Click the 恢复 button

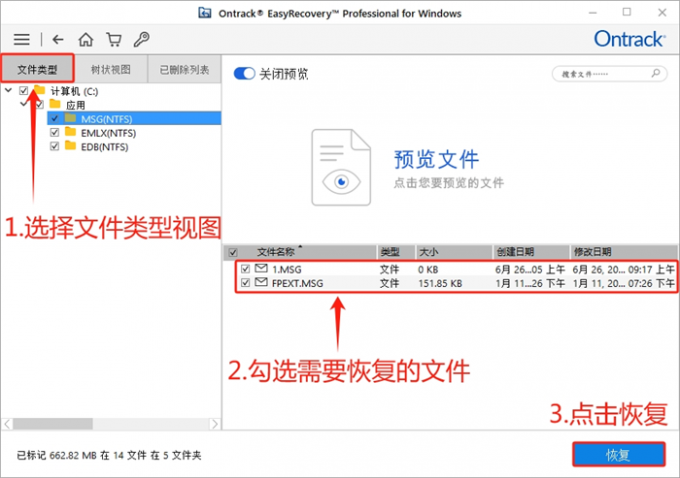pyautogui.click(x=618, y=454)
